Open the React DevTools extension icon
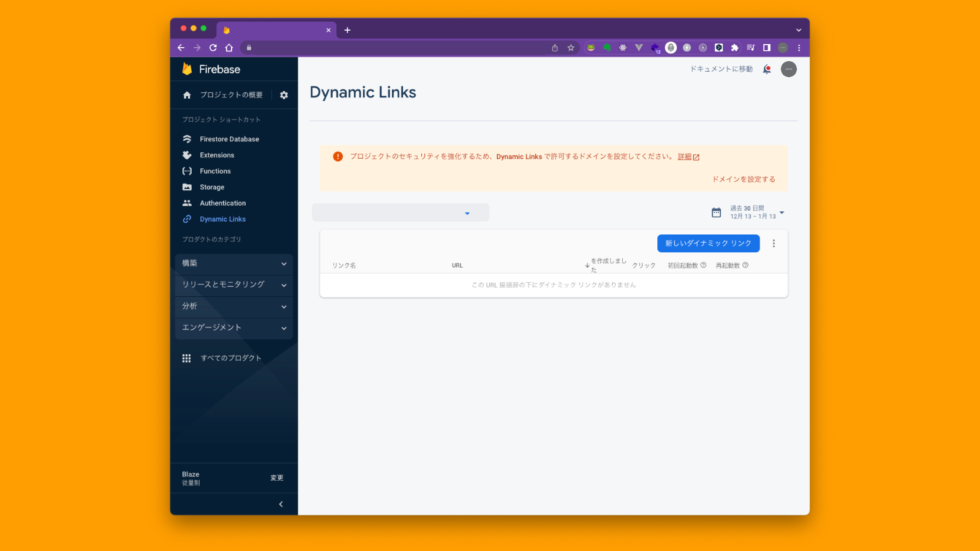The width and height of the screenshot is (980, 551). click(623, 48)
